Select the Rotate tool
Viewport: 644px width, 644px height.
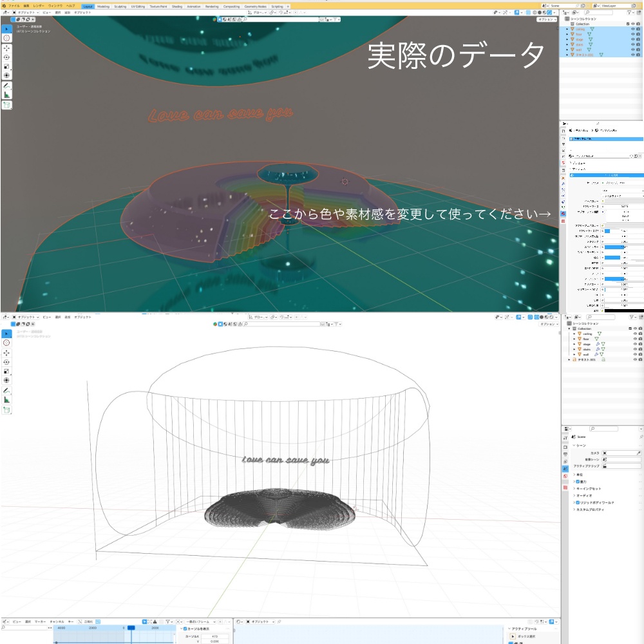[x=7, y=57]
